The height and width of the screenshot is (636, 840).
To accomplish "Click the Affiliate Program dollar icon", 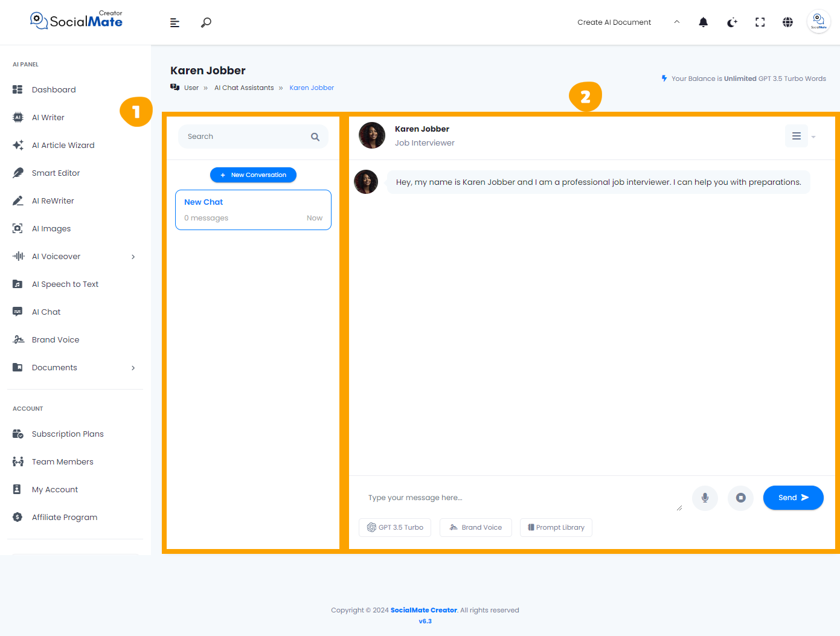I will pos(18,517).
